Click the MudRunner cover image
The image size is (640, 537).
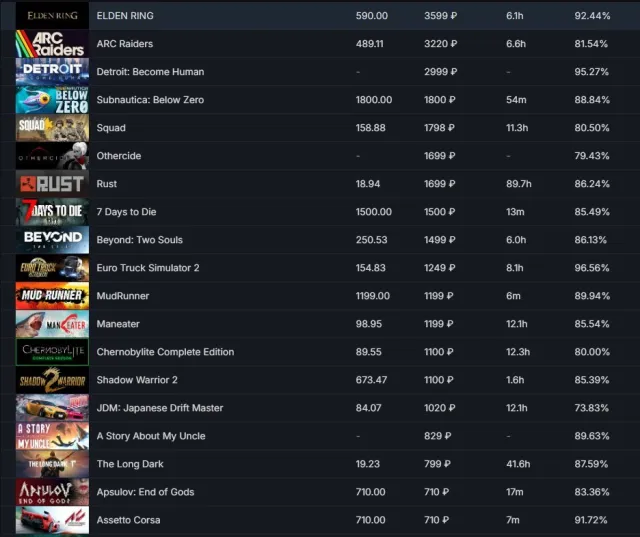point(52,296)
